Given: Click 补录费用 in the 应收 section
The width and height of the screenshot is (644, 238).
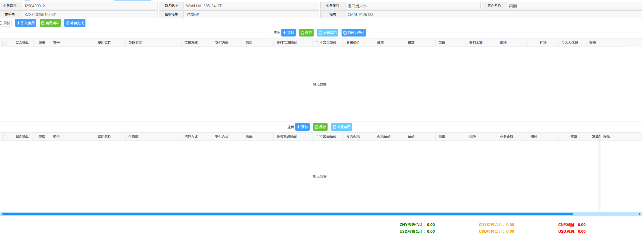Looking at the screenshot, I should [x=328, y=33].
